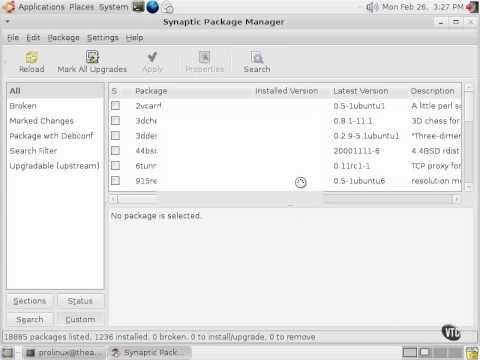Switch to terminal window in taskbar

[64, 352]
